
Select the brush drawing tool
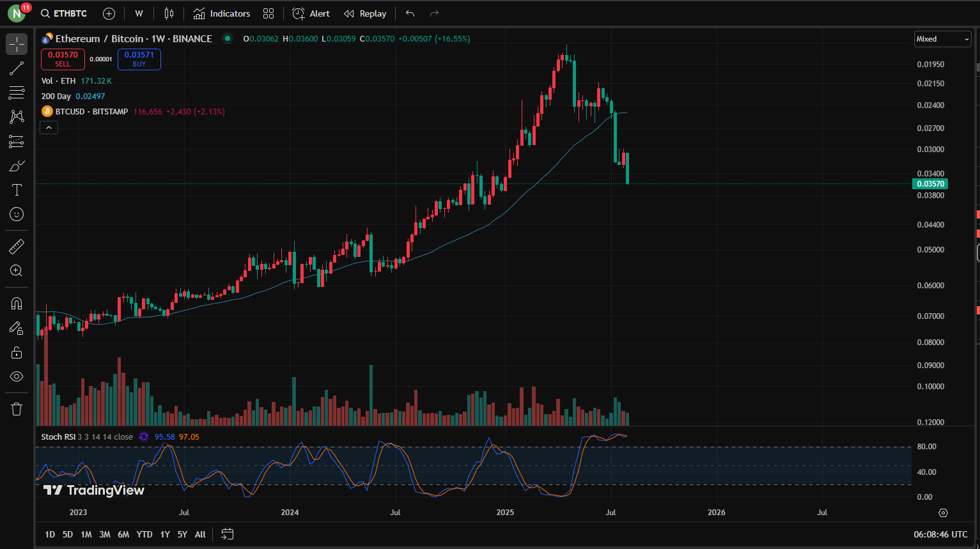[x=17, y=166]
